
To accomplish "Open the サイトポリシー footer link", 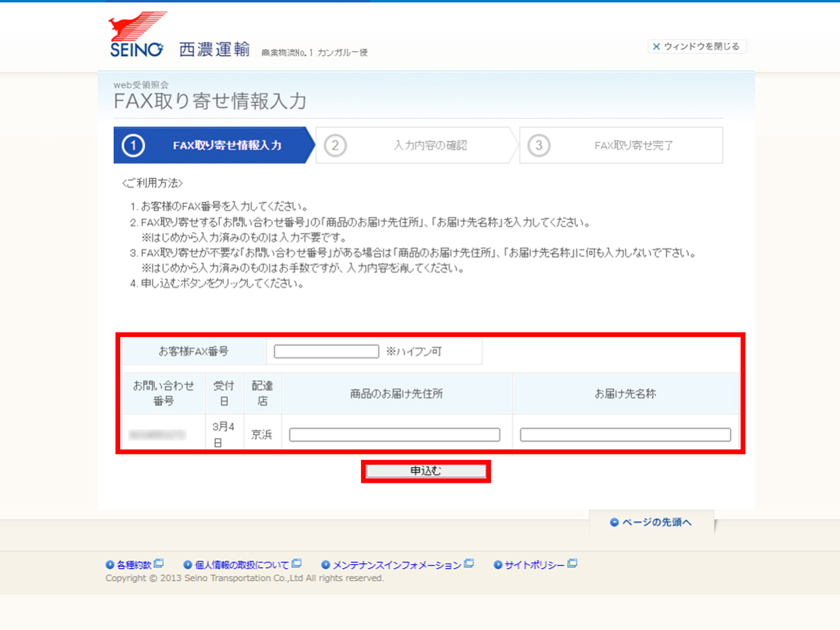I will tap(534, 564).
